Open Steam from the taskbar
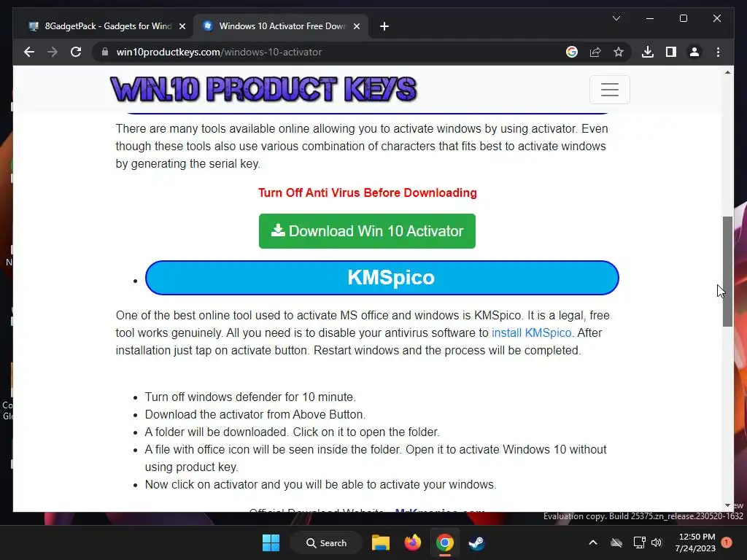The height and width of the screenshot is (560, 747). (476, 542)
